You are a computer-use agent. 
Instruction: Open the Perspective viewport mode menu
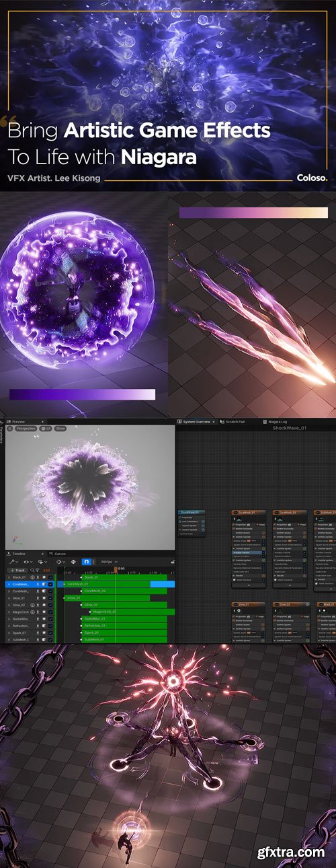[25, 428]
